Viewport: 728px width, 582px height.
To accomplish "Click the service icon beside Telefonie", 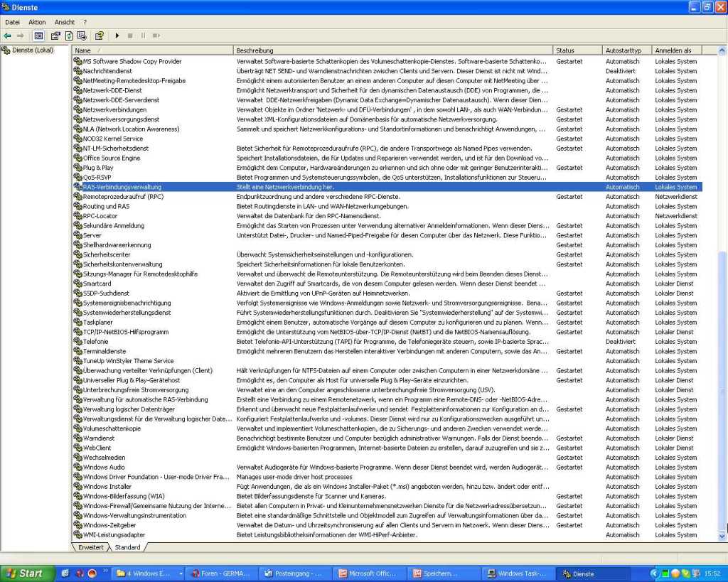I will (77, 342).
